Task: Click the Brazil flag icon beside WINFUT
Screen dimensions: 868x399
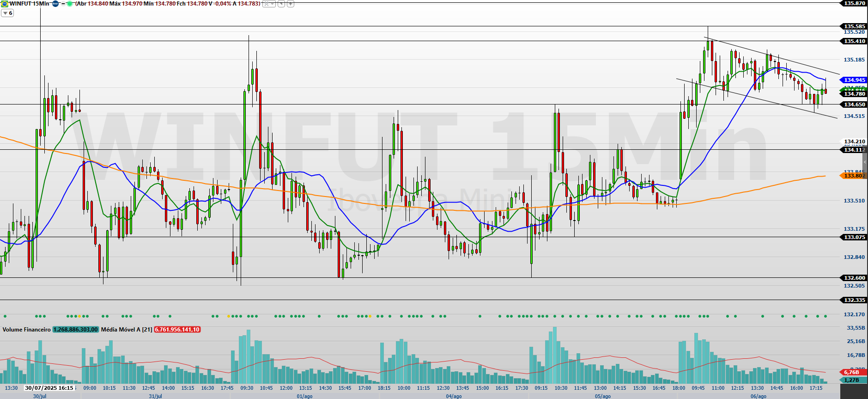Action: click(4, 4)
